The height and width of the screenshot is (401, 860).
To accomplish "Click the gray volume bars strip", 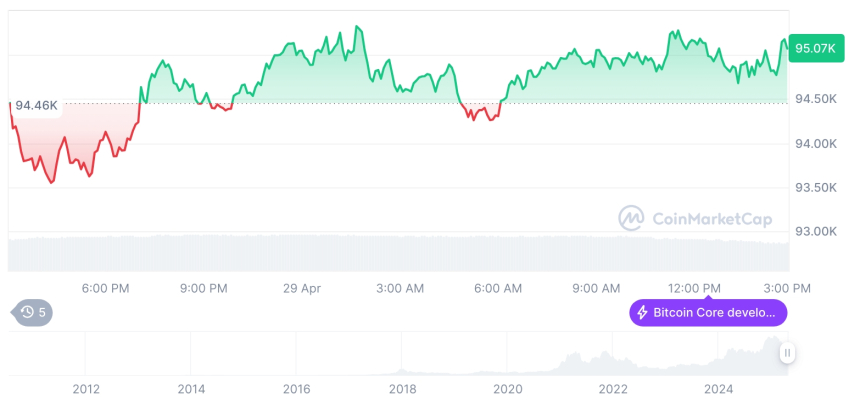I will (x=400, y=253).
